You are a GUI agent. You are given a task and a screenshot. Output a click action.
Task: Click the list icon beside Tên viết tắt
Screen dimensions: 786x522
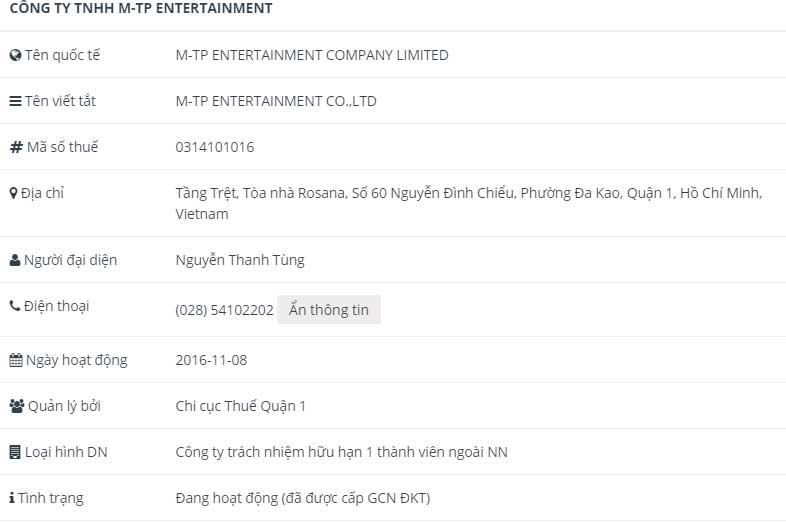pos(15,102)
